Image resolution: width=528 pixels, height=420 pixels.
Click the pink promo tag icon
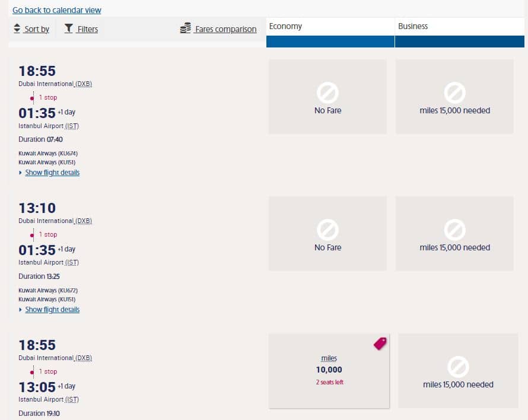tap(380, 343)
